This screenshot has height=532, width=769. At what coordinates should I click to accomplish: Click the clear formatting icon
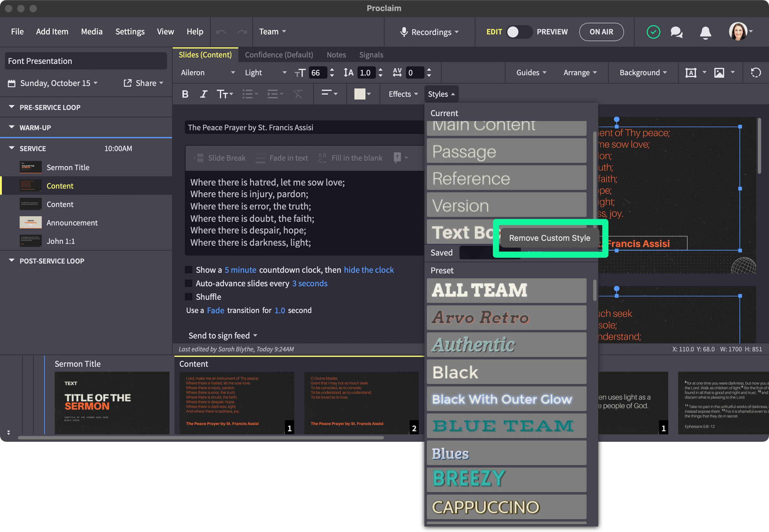pyautogui.click(x=298, y=94)
